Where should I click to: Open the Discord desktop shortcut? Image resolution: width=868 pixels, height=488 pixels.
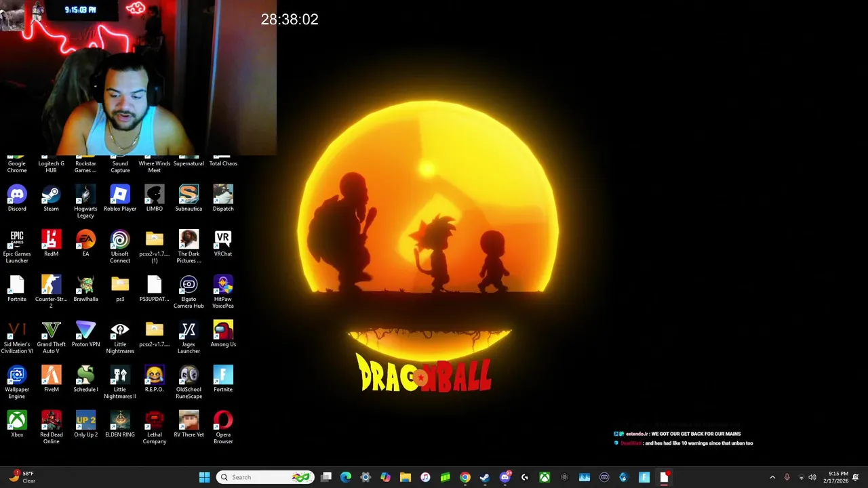point(17,199)
